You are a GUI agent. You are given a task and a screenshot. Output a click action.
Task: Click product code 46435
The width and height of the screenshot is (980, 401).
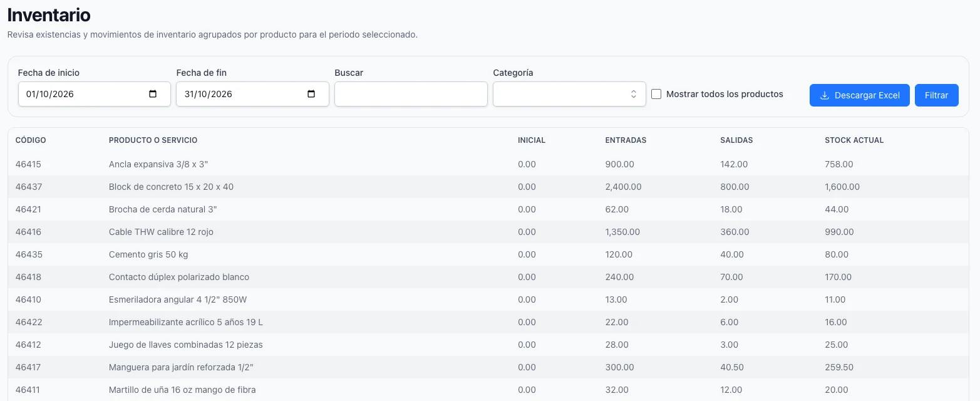(x=28, y=254)
